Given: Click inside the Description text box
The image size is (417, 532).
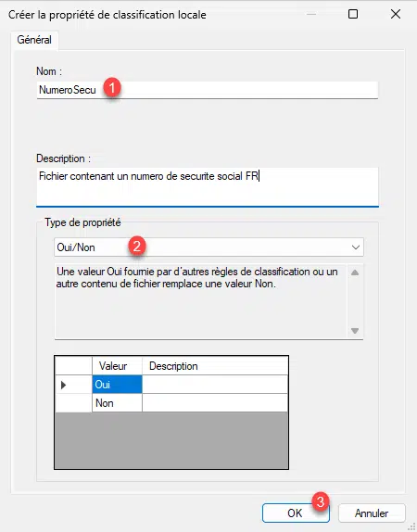Looking at the screenshot, I should [208, 186].
